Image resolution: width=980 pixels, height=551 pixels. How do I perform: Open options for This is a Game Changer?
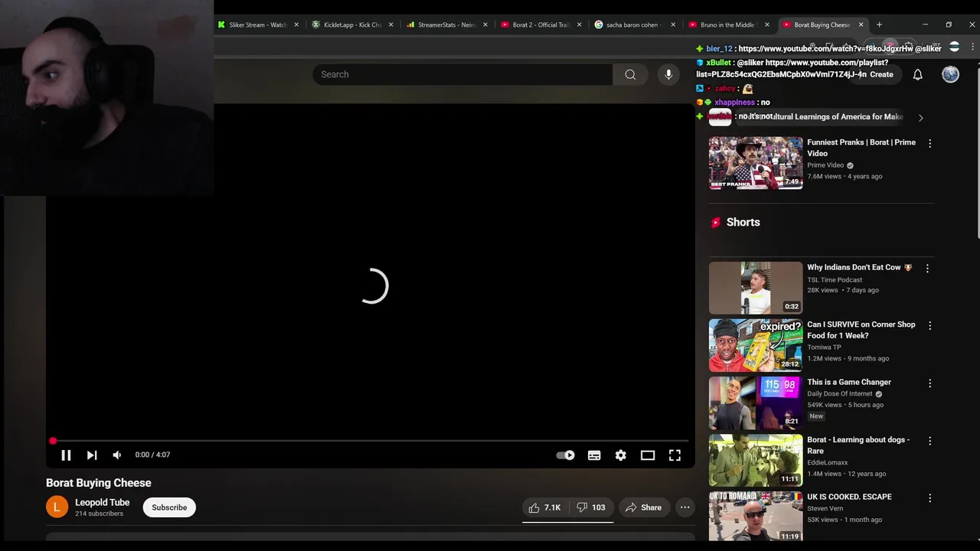pyautogui.click(x=930, y=383)
